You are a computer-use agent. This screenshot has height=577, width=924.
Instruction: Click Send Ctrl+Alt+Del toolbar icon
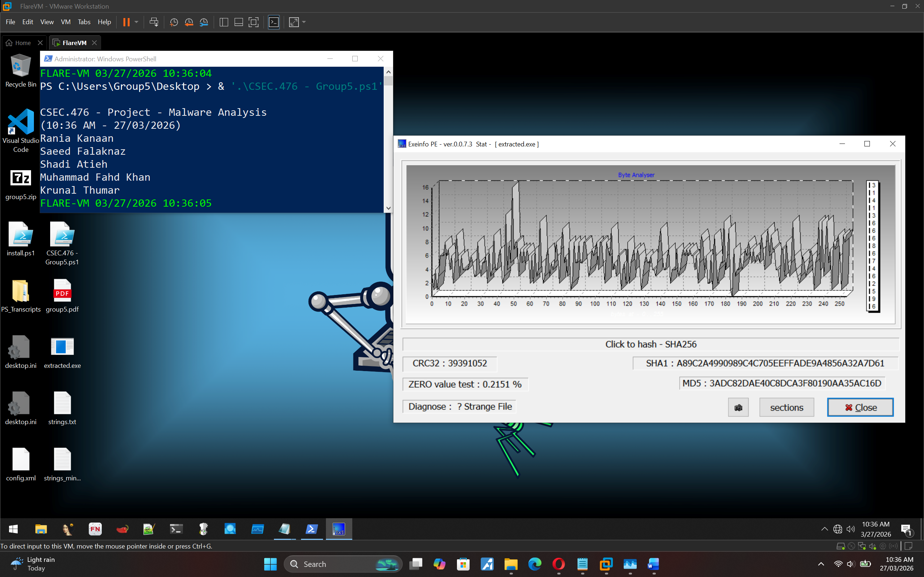pyautogui.click(x=154, y=22)
